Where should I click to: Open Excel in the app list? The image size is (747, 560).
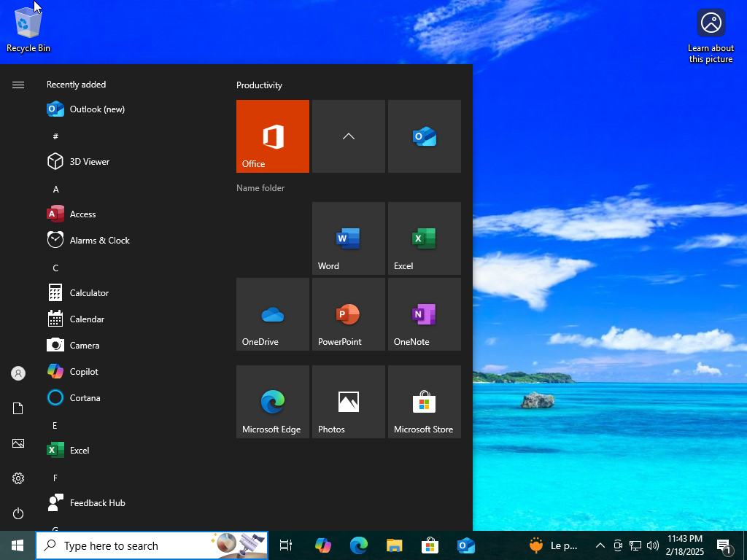pos(128,451)
